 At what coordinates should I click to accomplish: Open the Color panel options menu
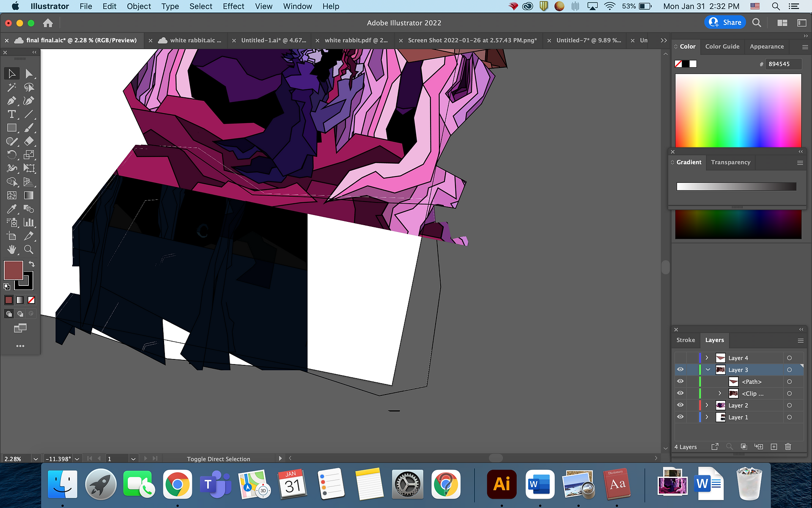coord(805,47)
